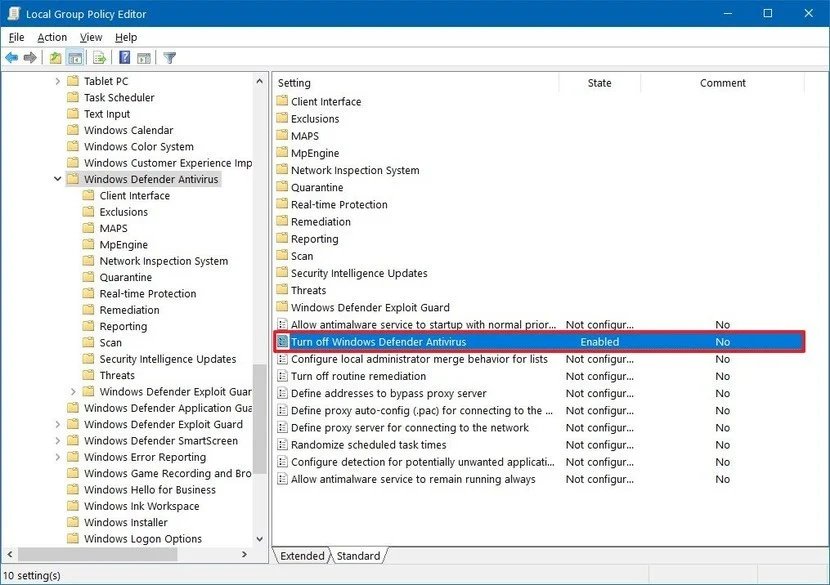Select the Turn off Windows Defender Antivirus policy
This screenshot has height=585, width=830.
tap(539, 342)
